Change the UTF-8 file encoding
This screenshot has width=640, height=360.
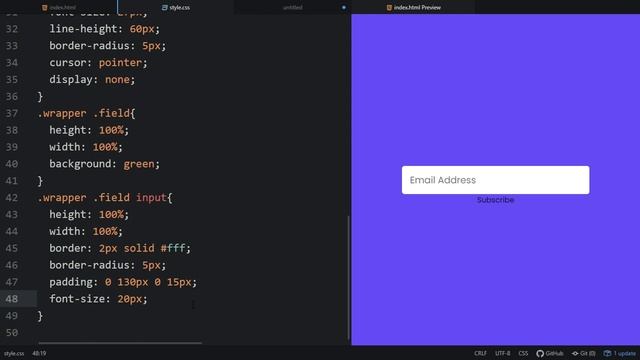tap(502, 353)
